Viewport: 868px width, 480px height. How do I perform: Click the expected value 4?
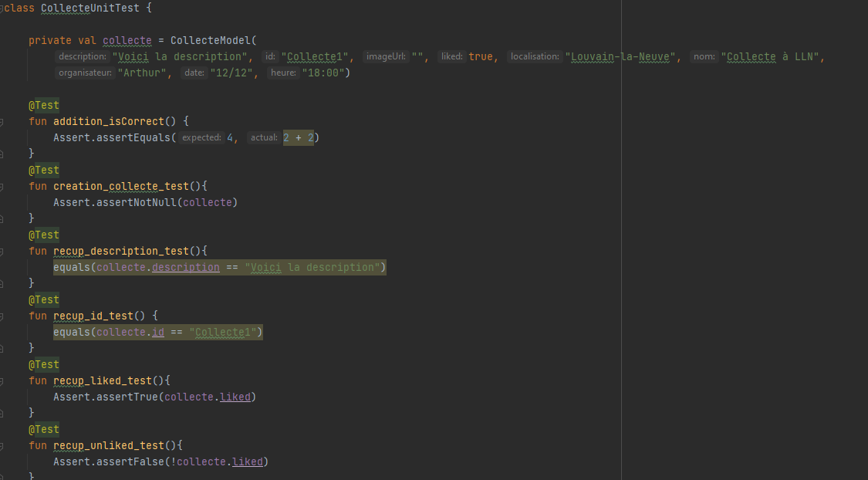(x=230, y=137)
